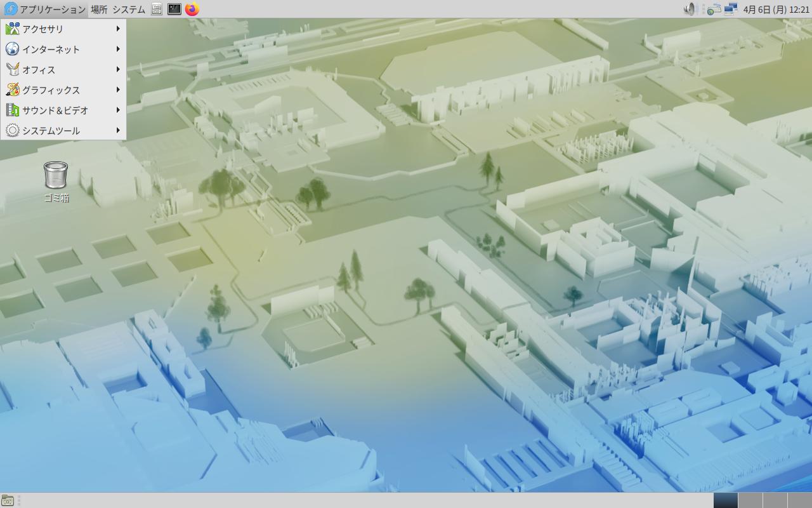The width and height of the screenshot is (812, 508).
Task: Open the システム menu
Action: 129,9
